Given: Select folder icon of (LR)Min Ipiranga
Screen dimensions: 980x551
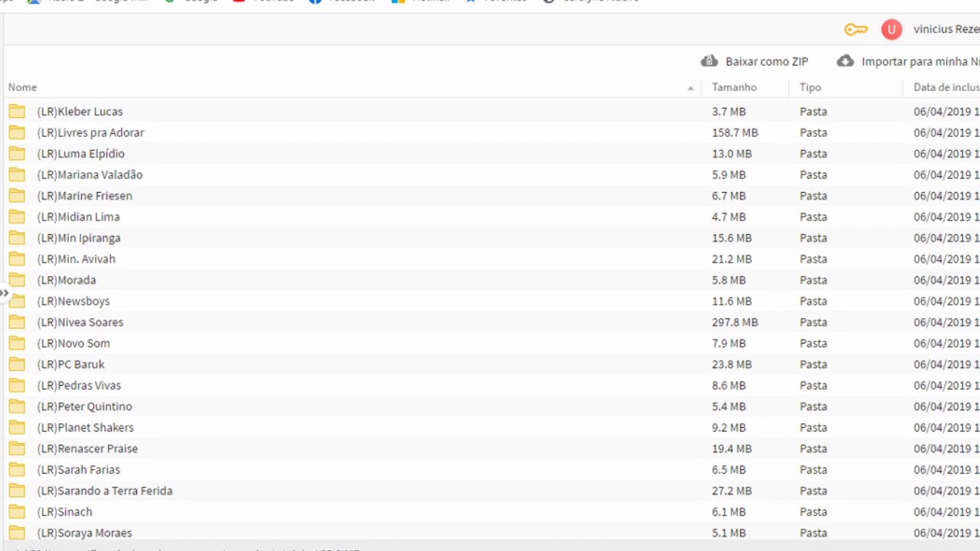Looking at the screenshot, I should coord(17,238).
